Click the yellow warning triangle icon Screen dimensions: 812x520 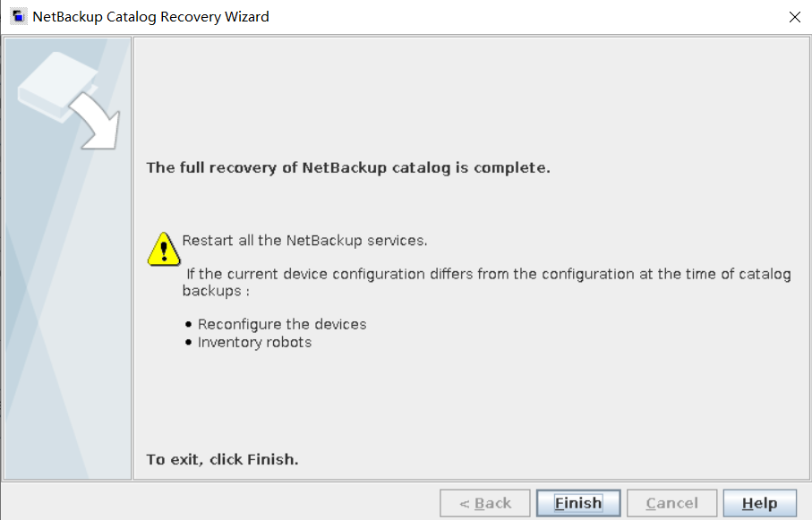click(x=164, y=249)
